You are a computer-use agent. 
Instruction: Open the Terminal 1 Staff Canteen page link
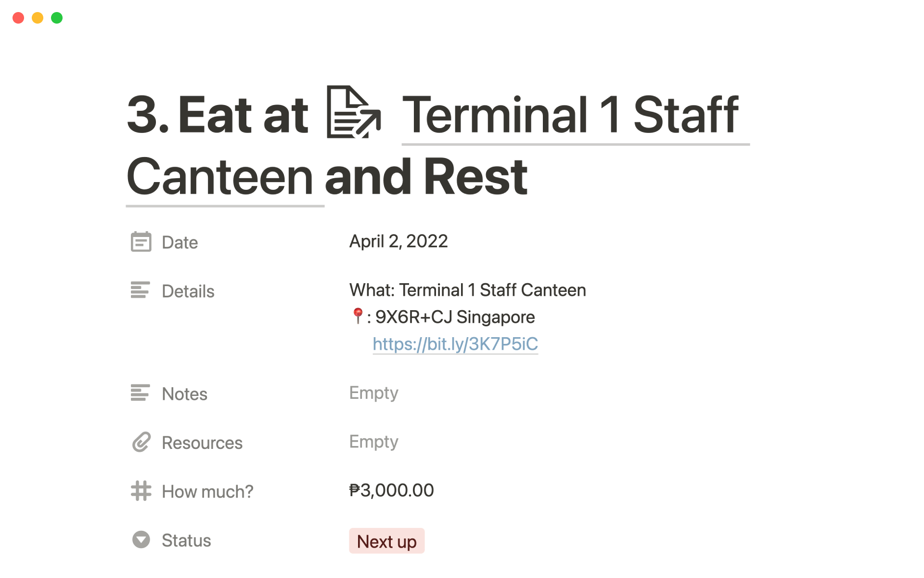(570, 116)
